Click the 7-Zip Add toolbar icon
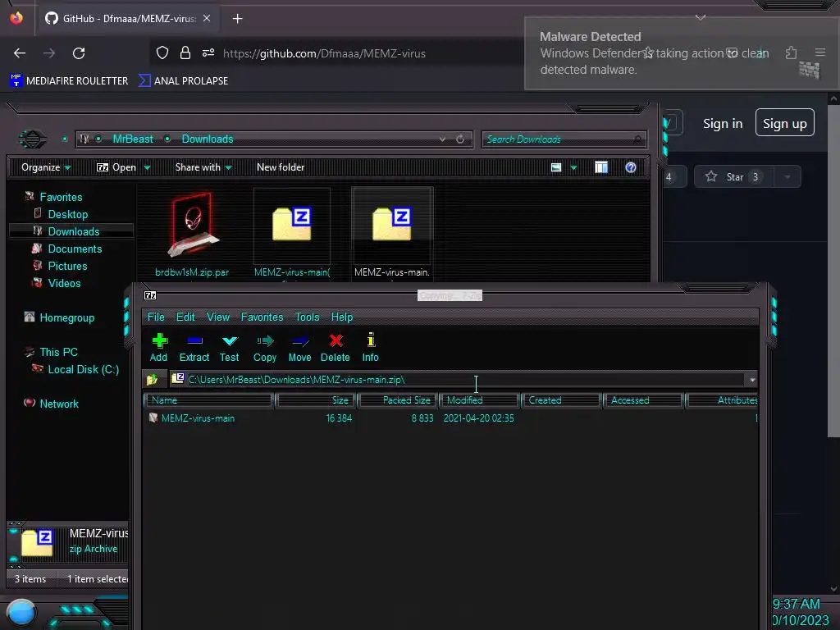 coord(159,341)
